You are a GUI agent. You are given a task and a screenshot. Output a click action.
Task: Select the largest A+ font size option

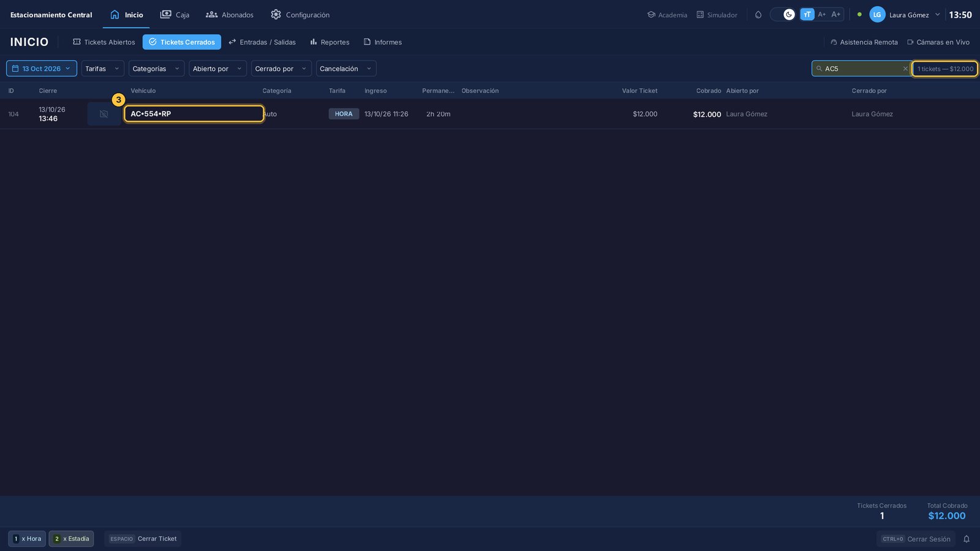coord(836,15)
